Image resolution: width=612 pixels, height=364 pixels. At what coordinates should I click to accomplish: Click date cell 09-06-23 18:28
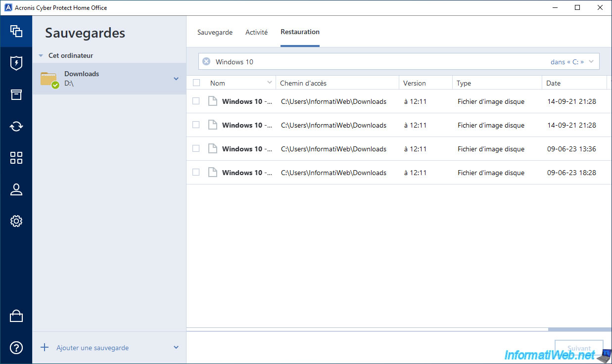point(571,173)
